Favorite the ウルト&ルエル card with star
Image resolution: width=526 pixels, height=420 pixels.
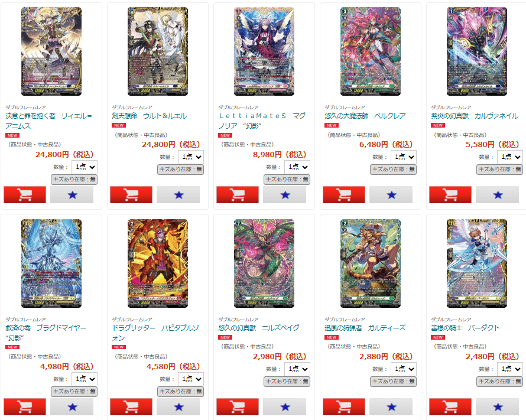(x=178, y=195)
